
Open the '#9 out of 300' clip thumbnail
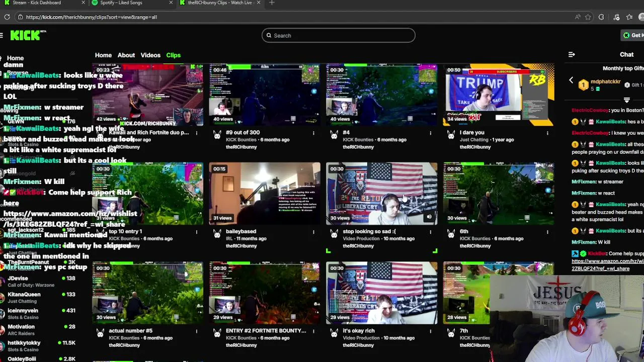[265, 95]
